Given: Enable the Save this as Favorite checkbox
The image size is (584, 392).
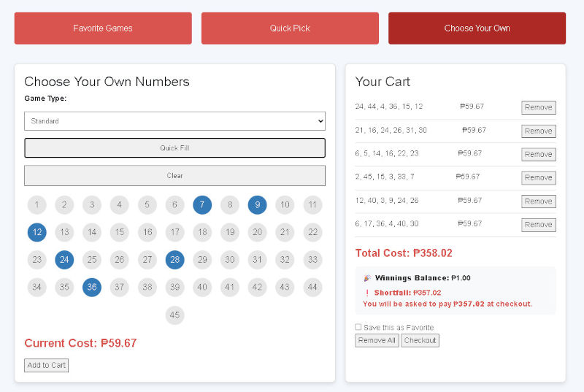Looking at the screenshot, I should (358, 327).
